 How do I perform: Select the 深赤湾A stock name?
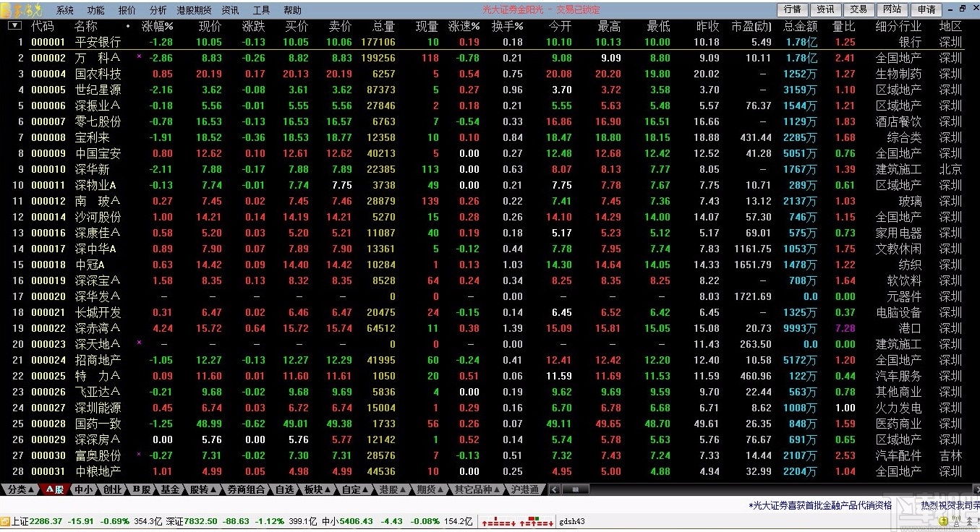click(98, 328)
